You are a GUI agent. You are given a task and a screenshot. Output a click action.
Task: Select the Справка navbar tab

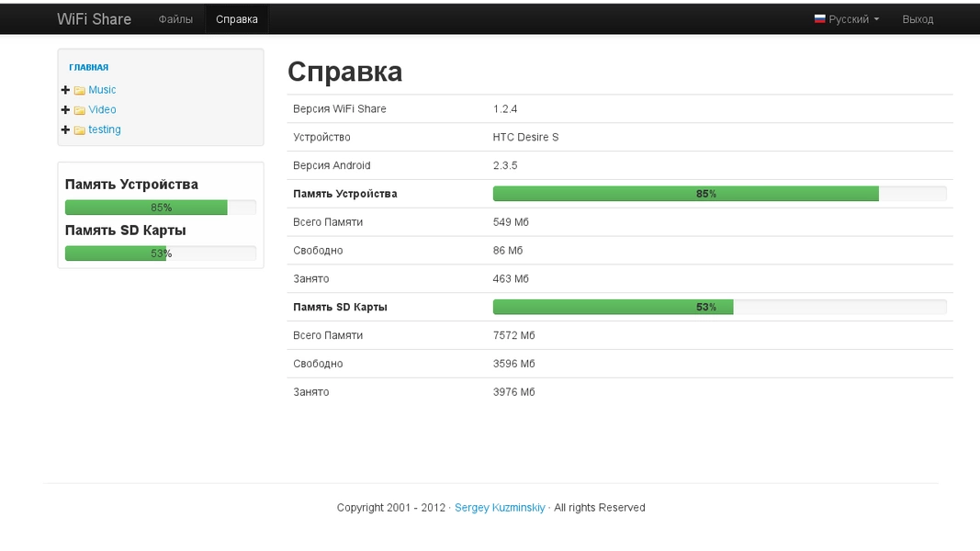[237, 19]
